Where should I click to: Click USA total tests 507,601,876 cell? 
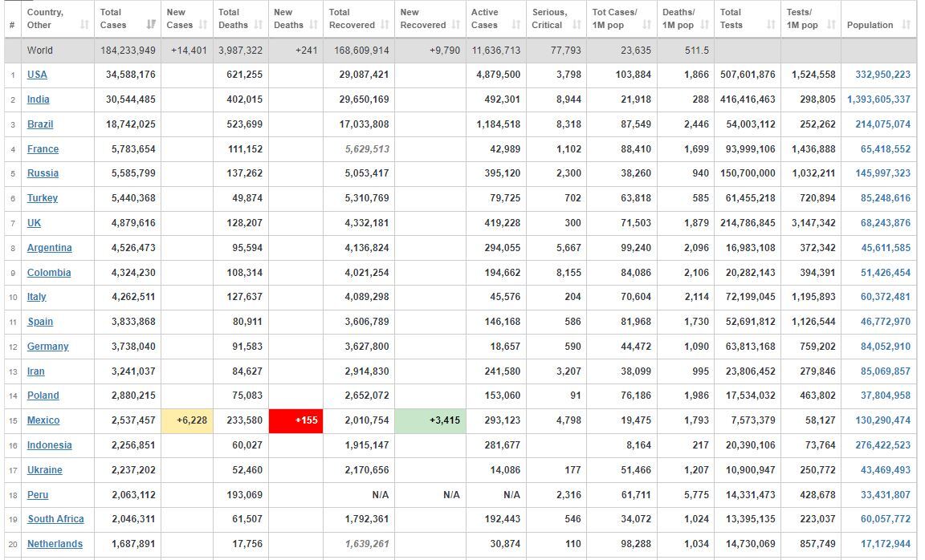coord(748,75)
